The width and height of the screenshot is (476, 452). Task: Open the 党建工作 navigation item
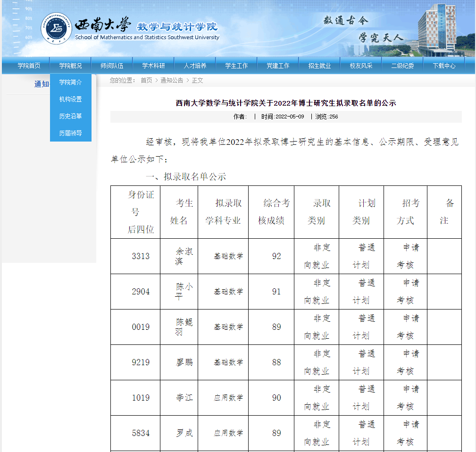click(278, 66)
